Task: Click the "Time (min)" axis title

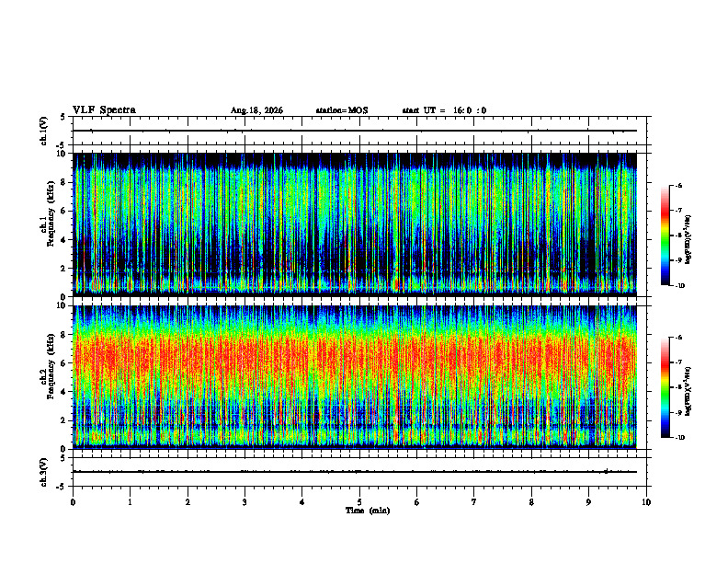Action: pos(368,511)
